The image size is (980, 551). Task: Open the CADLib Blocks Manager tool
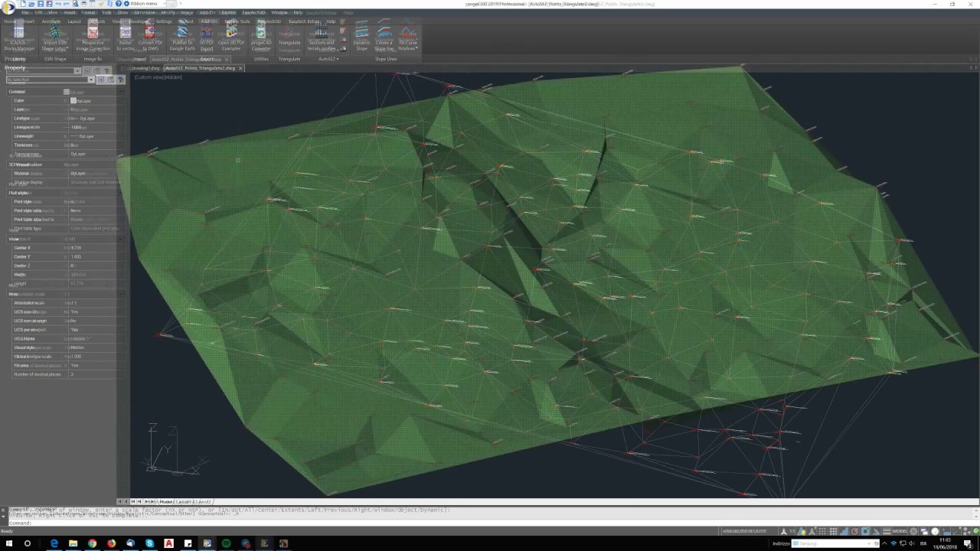pos(18,38)
